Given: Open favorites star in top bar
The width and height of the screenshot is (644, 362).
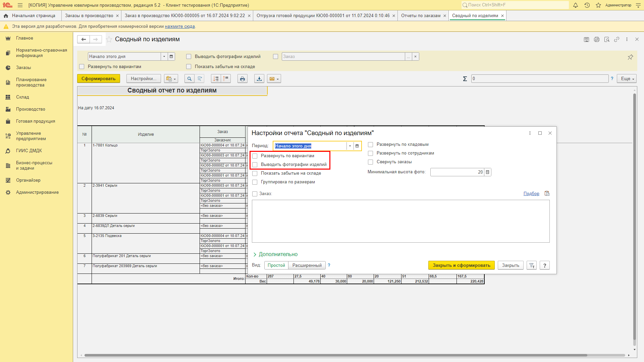Looking at the screenshot, I should 598,5.
